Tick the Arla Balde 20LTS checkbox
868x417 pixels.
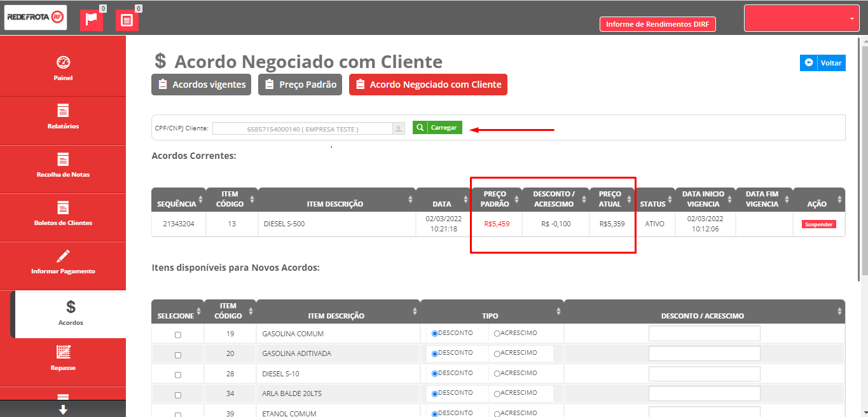[x=177, y=395]
